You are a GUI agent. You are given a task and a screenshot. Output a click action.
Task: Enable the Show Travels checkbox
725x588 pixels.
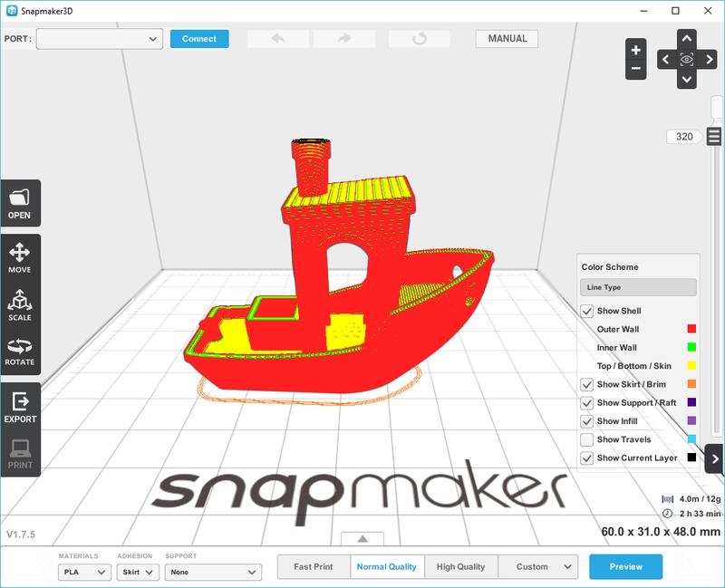[587, 439]
